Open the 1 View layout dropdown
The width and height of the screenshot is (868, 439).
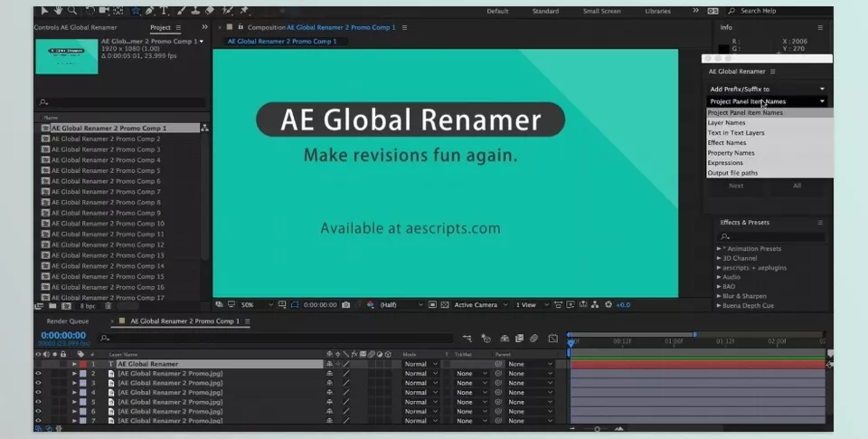pos(532,305)
